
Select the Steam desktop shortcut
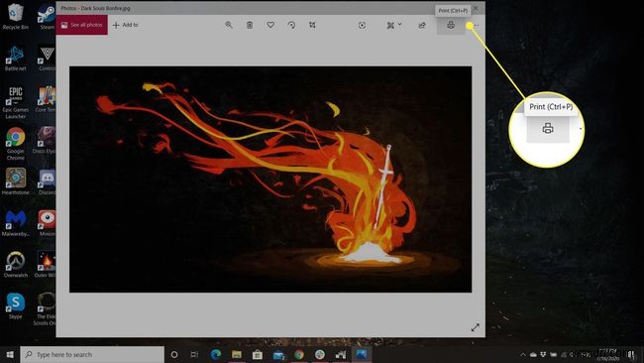pyautogui.click(x=47, y=17)
